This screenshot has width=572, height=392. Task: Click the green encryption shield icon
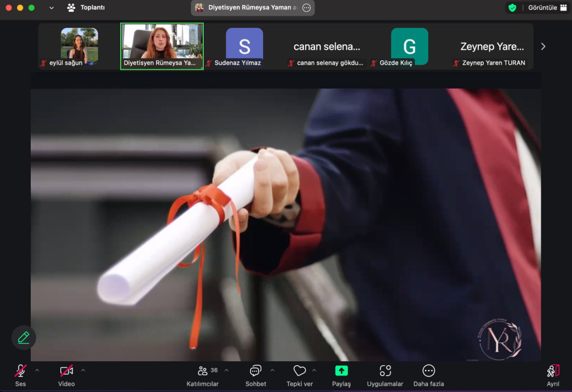tap(512, 8)
